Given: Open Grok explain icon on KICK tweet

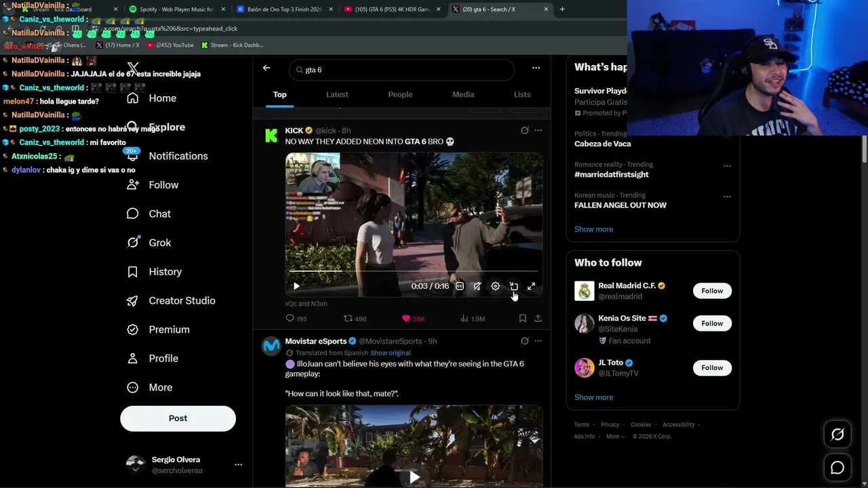Looking at the screenshot, I should tap(524, 130).
